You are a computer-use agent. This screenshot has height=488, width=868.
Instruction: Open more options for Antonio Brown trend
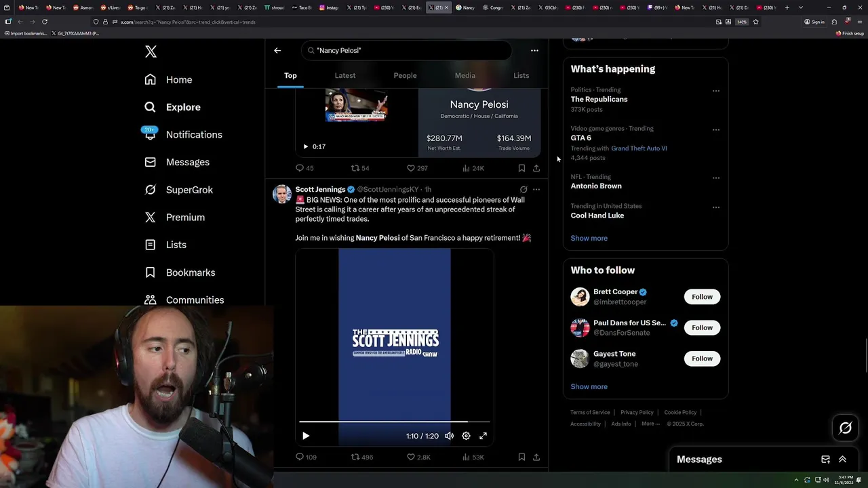(716, 178)
